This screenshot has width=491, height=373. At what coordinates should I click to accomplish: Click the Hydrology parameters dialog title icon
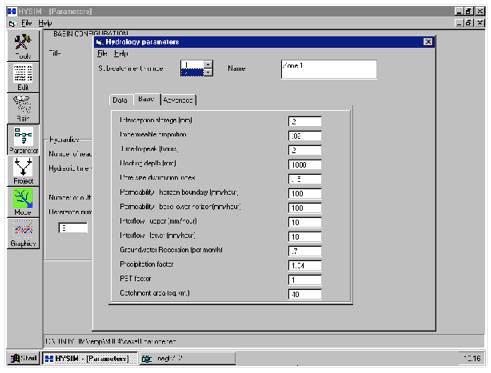coord(99,42)
